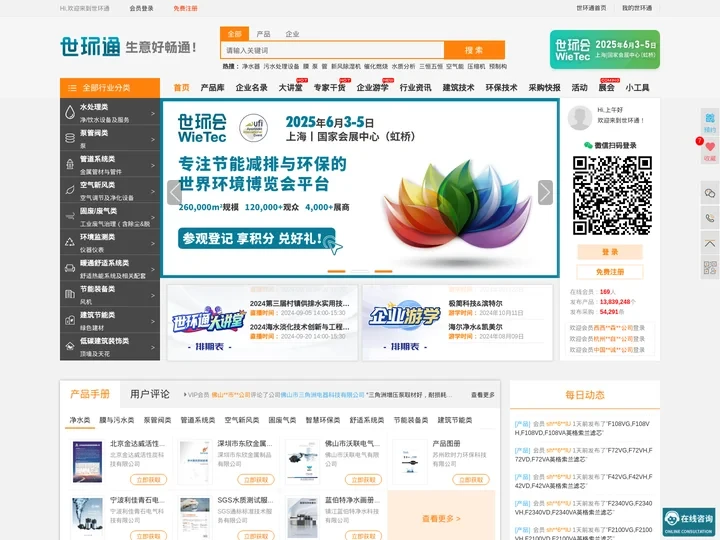The image size is (720, 540).
Task: Select the 膜与污水类 category tab
Action: click(x=117, y=420)
